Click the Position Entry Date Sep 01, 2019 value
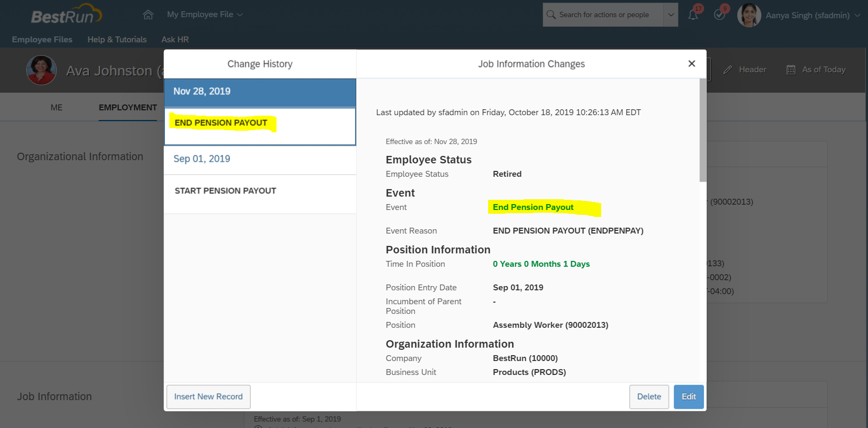Screen dimensions: 868x428 [518, 288]
